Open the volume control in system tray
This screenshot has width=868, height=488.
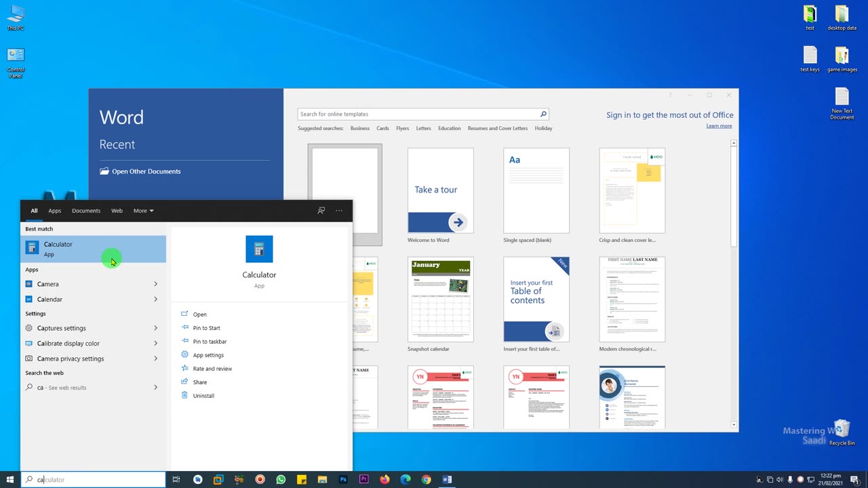coord(779,480)
